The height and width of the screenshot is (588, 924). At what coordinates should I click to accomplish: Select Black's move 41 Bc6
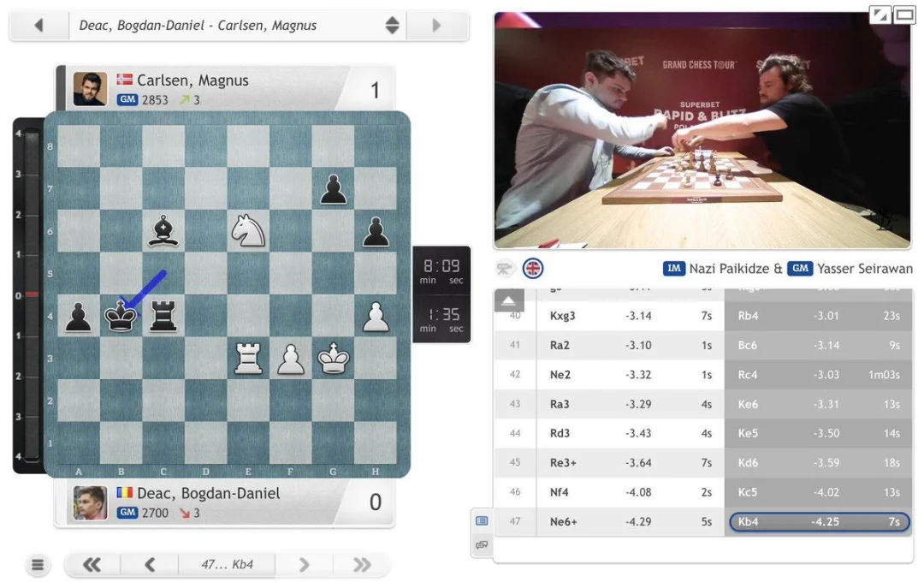[x=819, y=345]
